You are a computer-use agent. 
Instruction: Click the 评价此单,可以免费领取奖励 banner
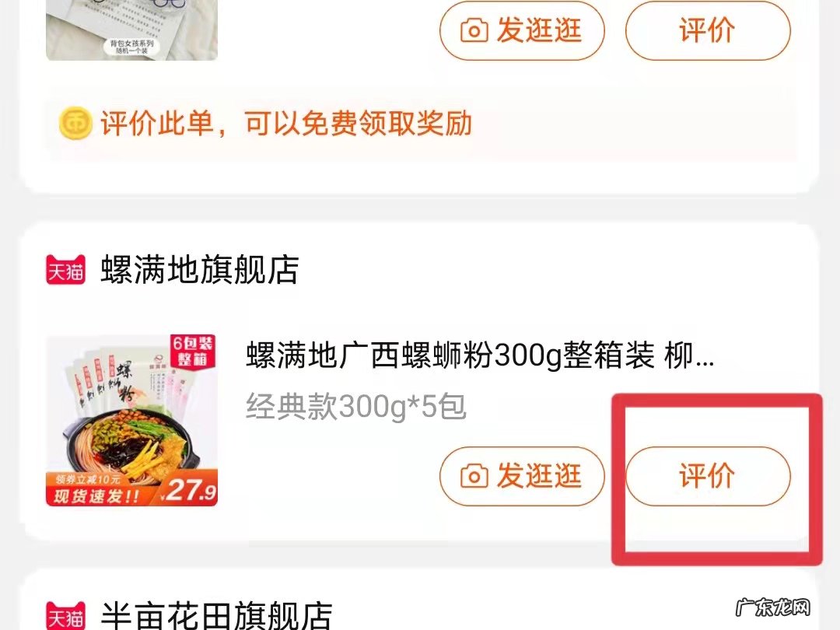point(422,124)
